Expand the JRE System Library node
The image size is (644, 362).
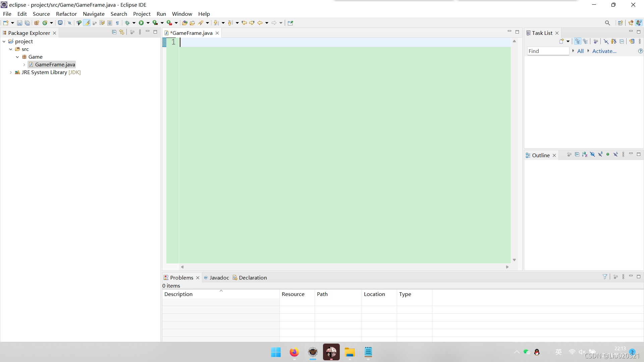pos(11,72)
